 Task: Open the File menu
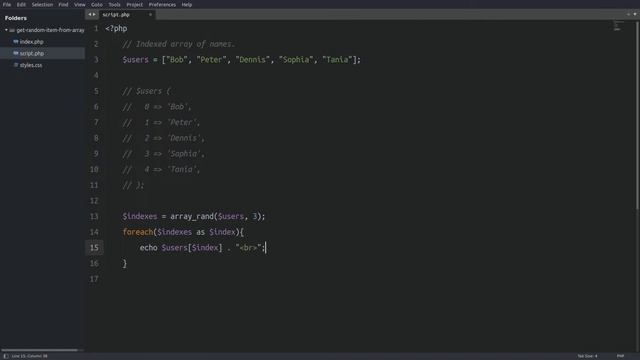(x=7, y=4)
